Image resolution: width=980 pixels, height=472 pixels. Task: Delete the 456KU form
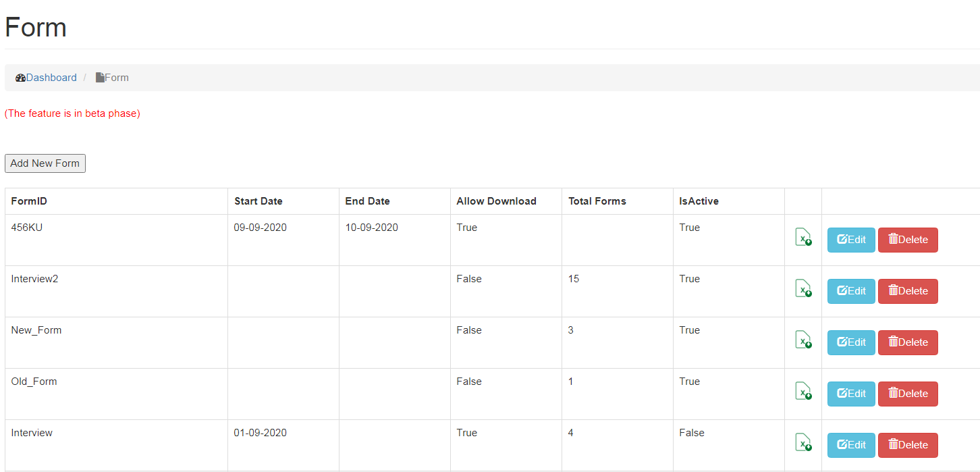(x=908, y=240)
